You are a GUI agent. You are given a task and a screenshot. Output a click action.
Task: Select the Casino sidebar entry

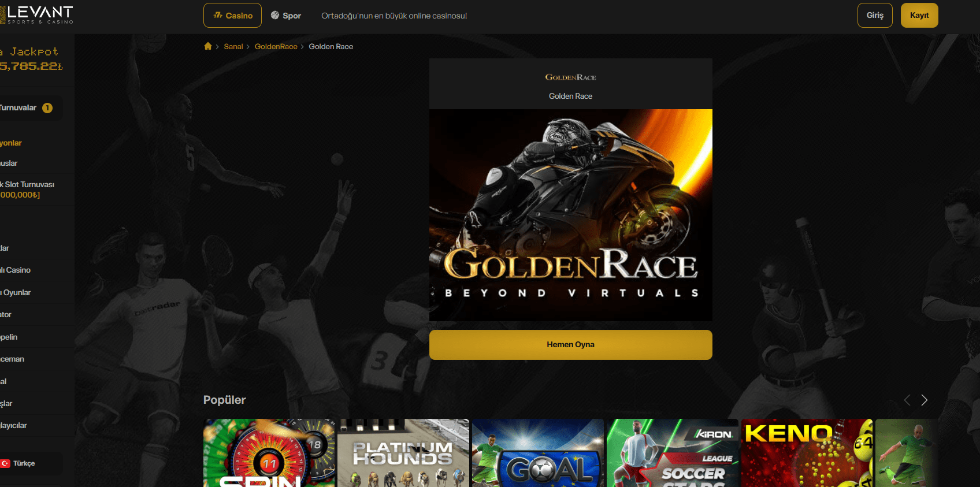click(x=16, y=270)
